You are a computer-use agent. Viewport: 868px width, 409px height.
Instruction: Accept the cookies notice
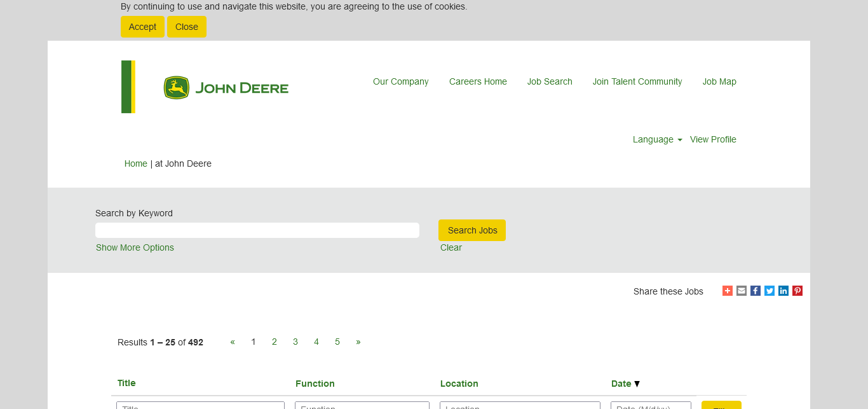point(142,27)
